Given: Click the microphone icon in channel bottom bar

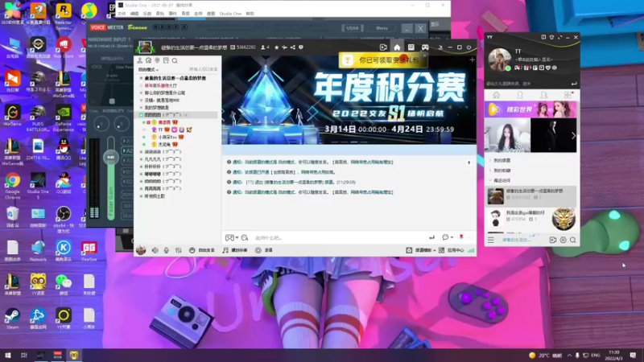Looking at the screenshot, I should 167,250.
